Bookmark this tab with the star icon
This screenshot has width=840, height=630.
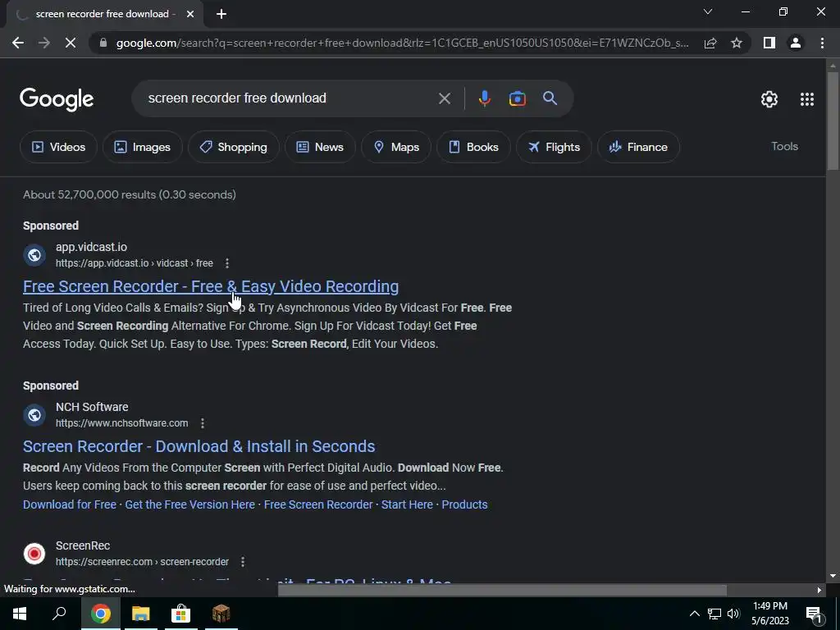pos(737,43)
